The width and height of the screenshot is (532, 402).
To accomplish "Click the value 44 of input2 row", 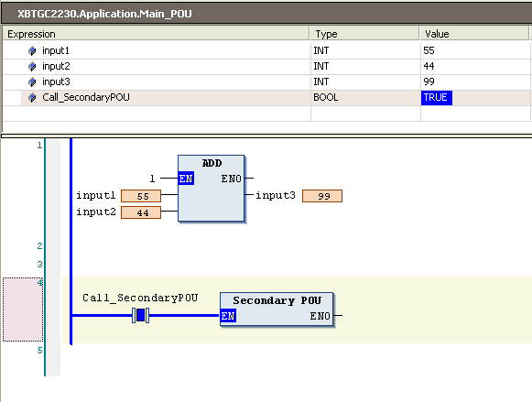I will point(429,66).
